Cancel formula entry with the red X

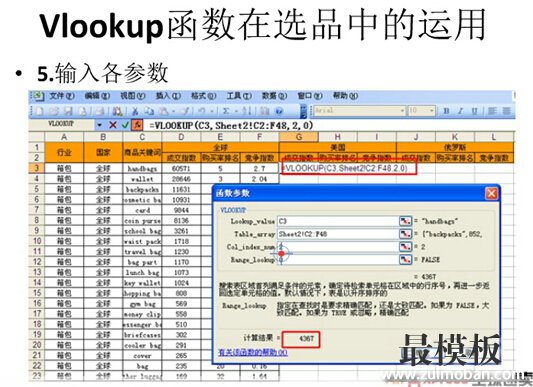(113, 125)
